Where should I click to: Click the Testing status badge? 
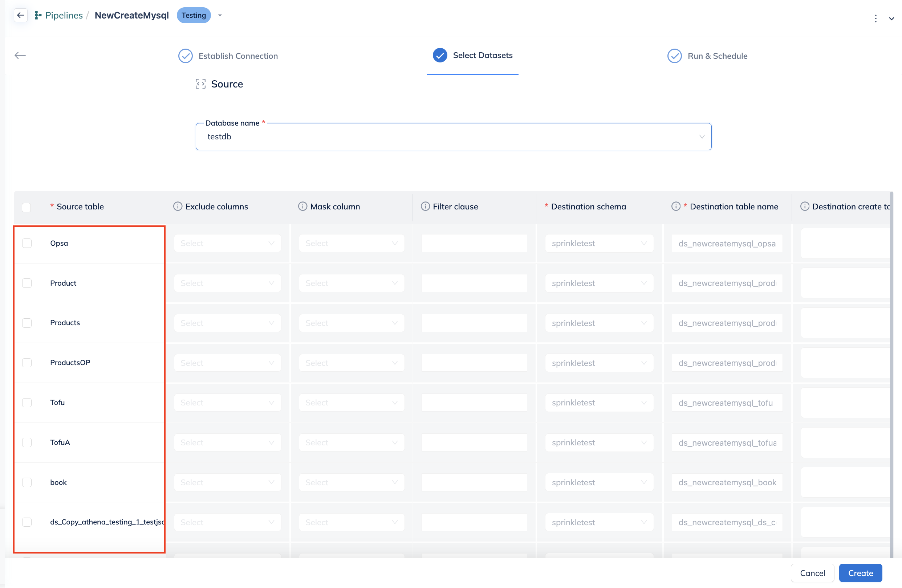pyautogui.click(x=194, y=15)
